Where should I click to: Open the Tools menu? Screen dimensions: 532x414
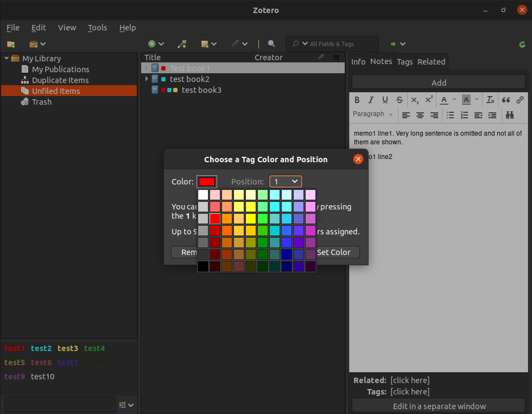point(97,28)
